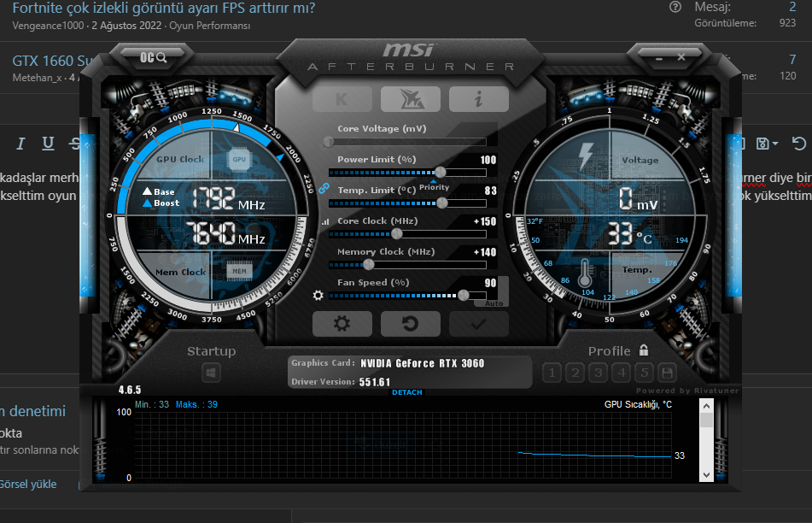
Task: Click the apply checkmark button
Action: point(479,324)
